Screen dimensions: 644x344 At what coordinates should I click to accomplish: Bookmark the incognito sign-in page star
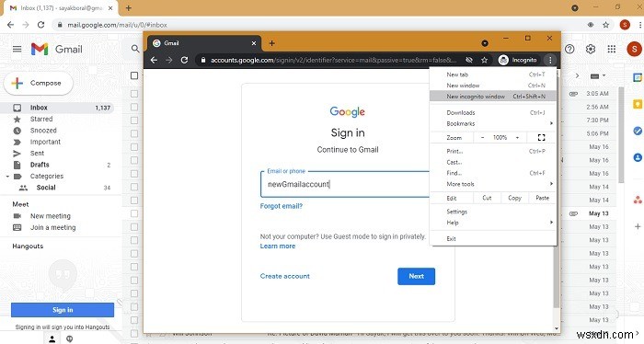click(x=484, y=60)
